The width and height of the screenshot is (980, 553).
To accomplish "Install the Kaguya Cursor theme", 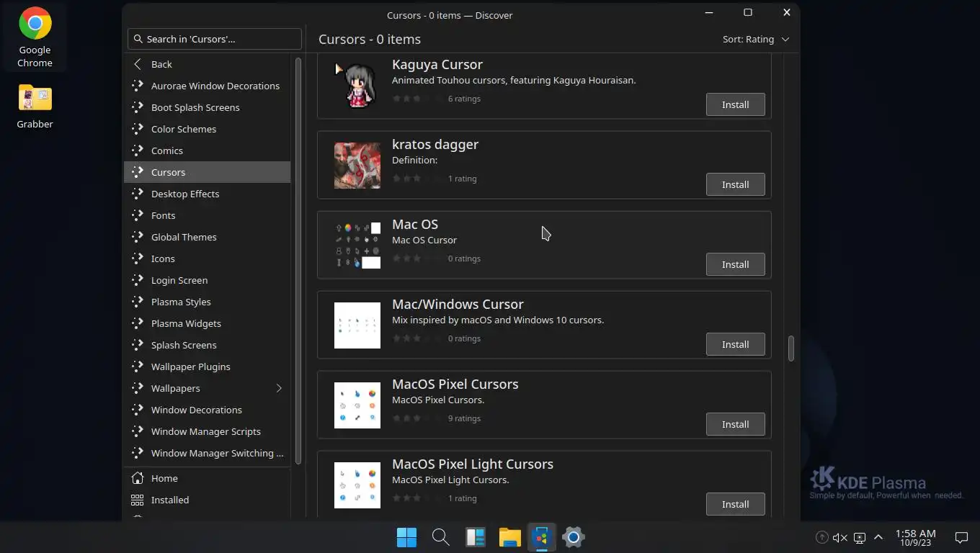I will click(736, 104).
